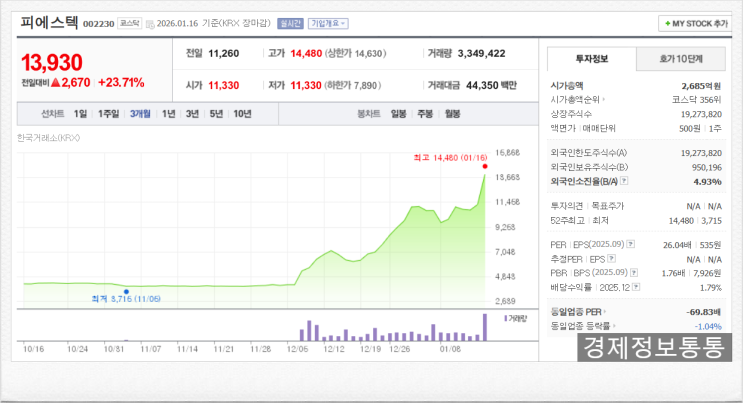Screen dimensions: 743x403
Task: Click the tallest volume bar at right end
Action: pyautogui.click(x=485, y=327)
